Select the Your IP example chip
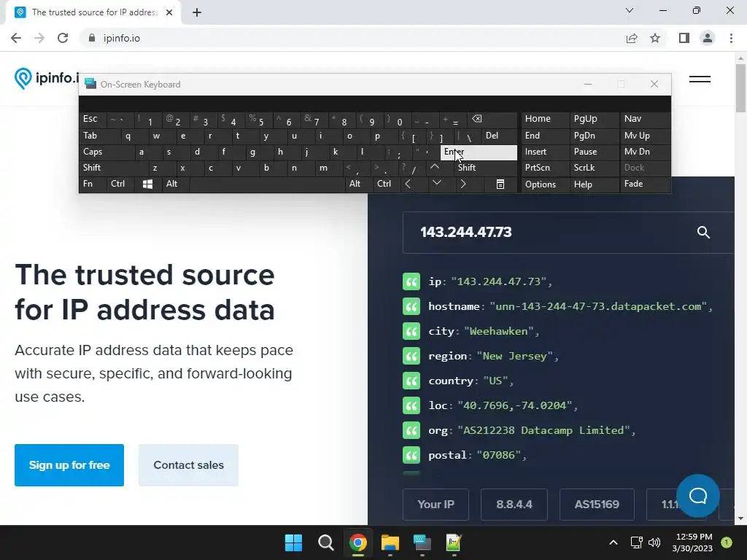This screenshot has width=747, height=560. (x=436, y=505)
